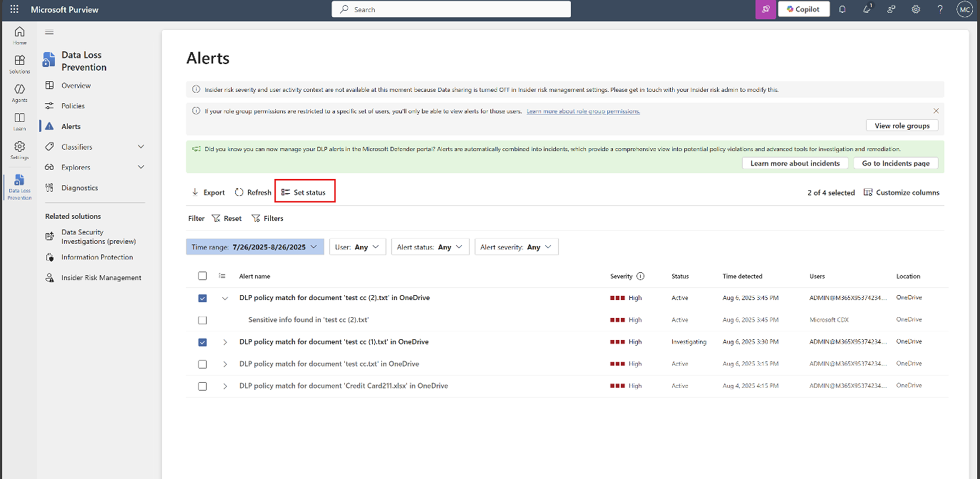This screenshot has width=980, height=479.
Task: Check the select-all alerts checkbox
Action: click(x=202, y=276)
